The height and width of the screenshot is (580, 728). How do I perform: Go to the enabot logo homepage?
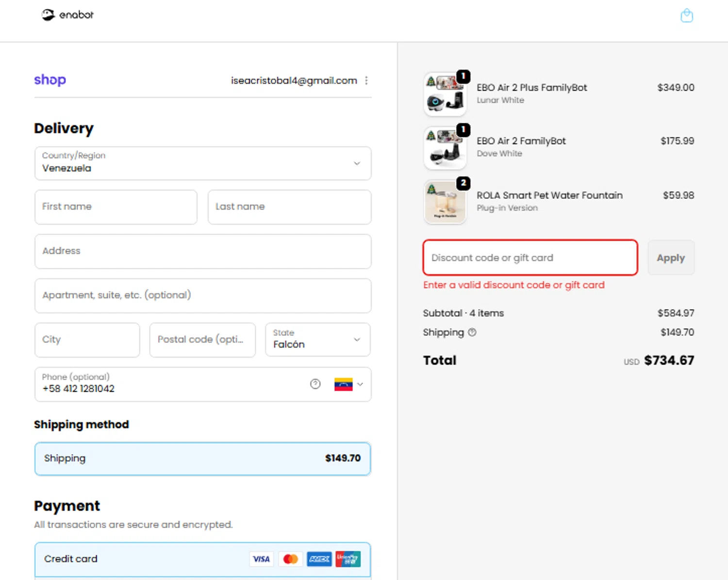pos(67,15)
